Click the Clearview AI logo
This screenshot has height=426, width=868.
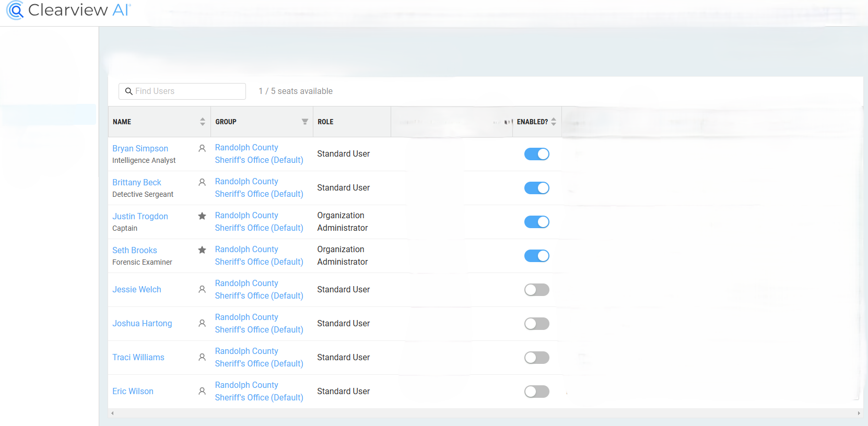(68, 10)
